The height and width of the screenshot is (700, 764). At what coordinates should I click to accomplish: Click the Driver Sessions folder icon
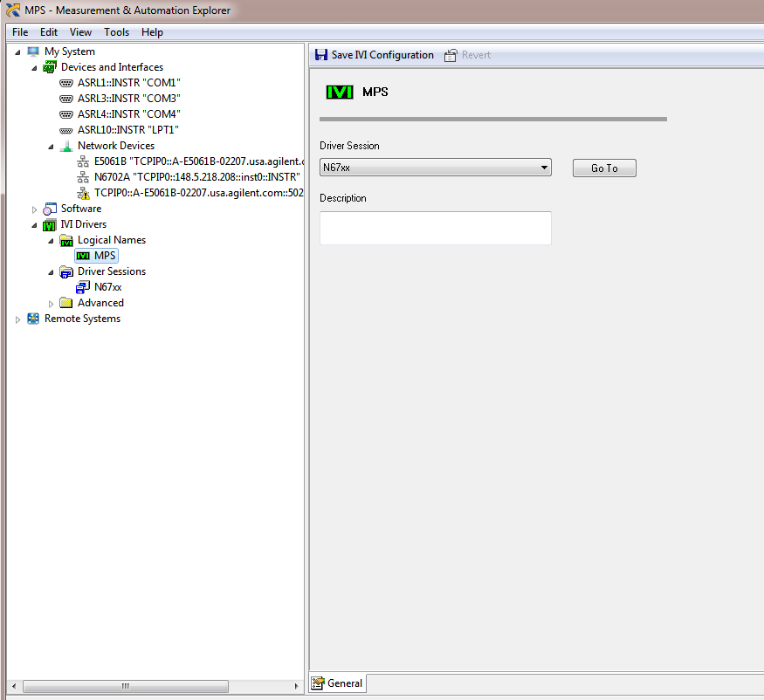66,271
